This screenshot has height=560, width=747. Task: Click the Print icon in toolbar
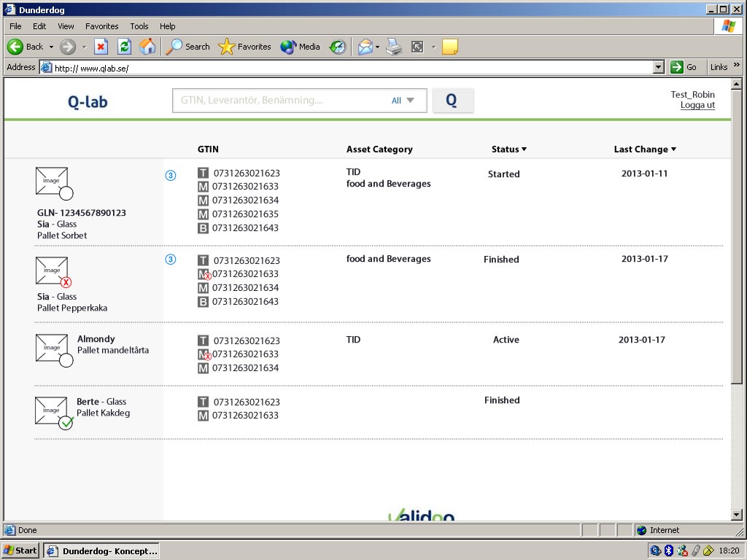click(394, 47)
